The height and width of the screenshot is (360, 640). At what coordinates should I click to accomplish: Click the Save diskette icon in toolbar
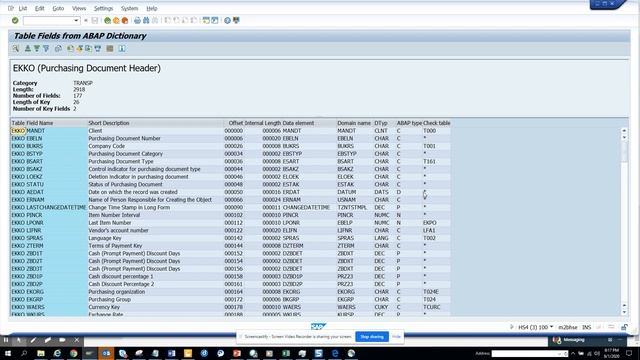coord(95,20)
